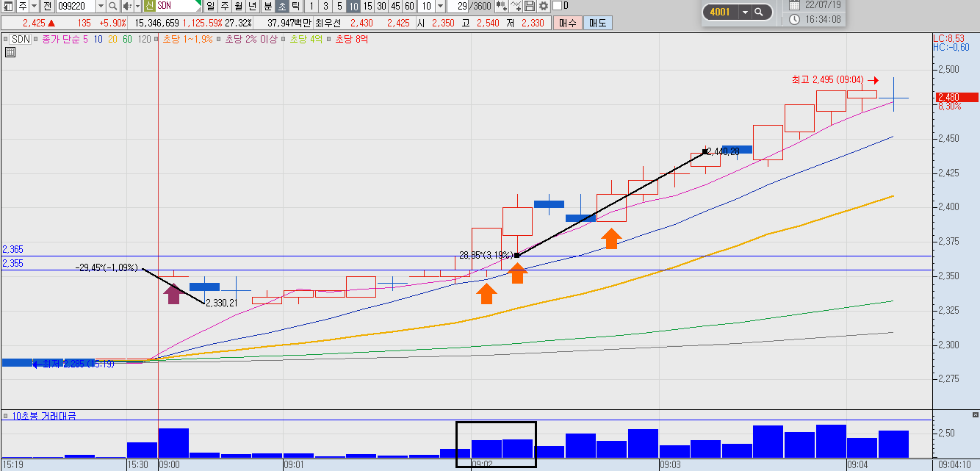Toggle the 초당 8억 indicator marker
980x471 pixels.
328,39
